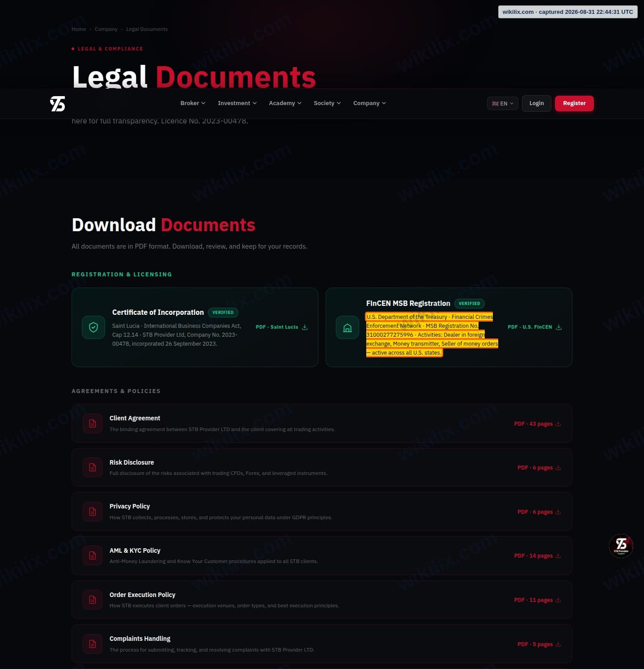Click the Complaints Handling title
This screenshot has height=669, width=644.
point(140,639)
